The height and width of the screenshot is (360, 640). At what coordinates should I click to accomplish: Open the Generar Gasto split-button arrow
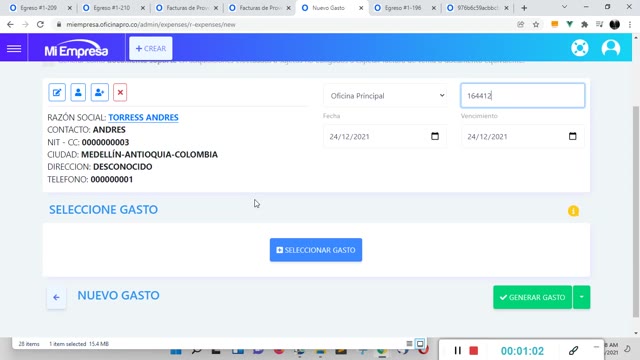tap(582, 297)
